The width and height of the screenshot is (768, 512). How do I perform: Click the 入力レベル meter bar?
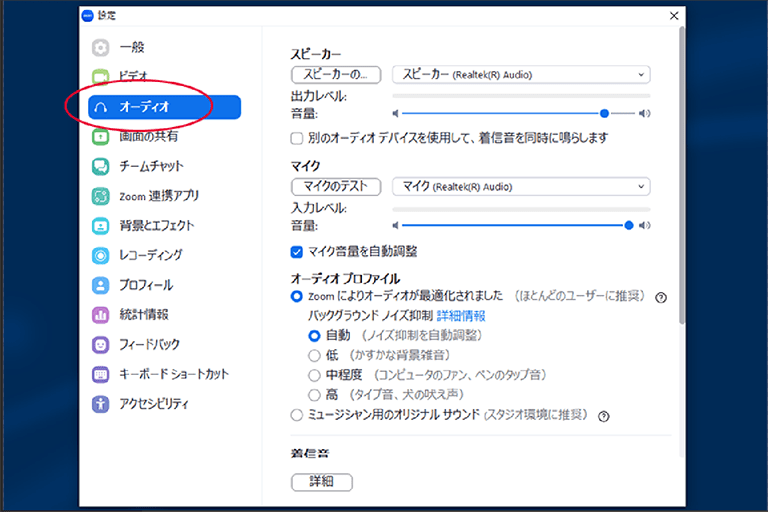coord(521,209)
